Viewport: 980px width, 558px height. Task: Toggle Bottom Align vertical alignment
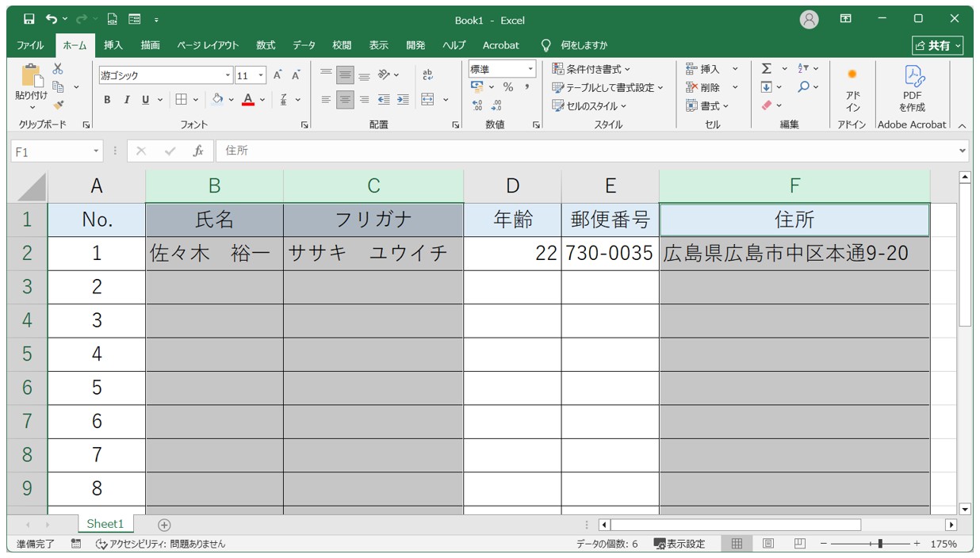[364, 75]
